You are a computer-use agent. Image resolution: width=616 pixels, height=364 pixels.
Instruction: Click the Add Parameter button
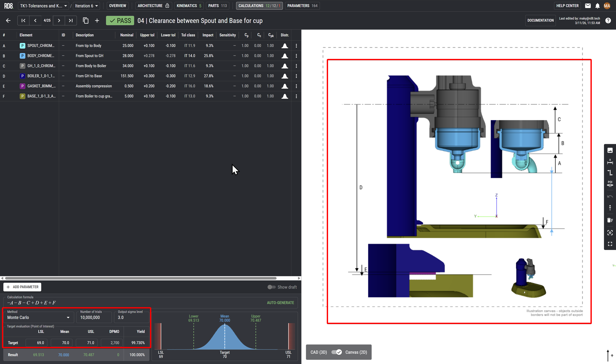[x=22, y=287]
